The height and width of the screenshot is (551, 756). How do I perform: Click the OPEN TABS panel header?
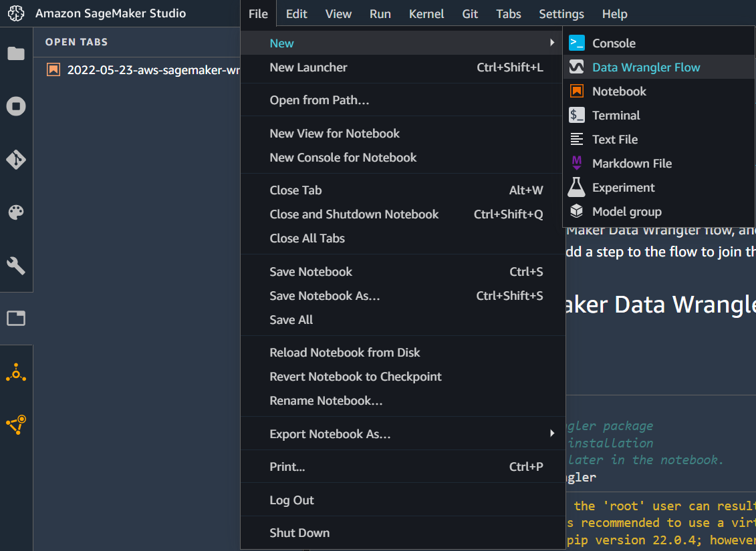tap(77, 42)
